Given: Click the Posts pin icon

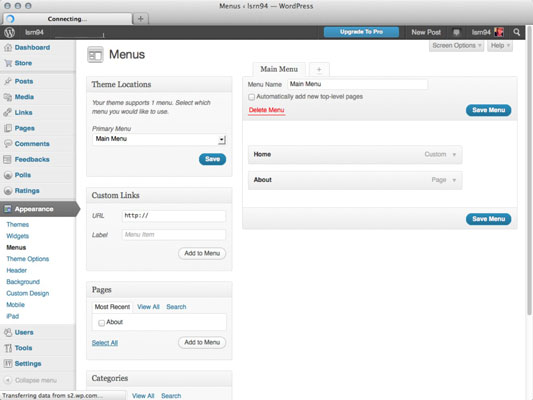Looking at the screenshot, I should click(8, 81).
